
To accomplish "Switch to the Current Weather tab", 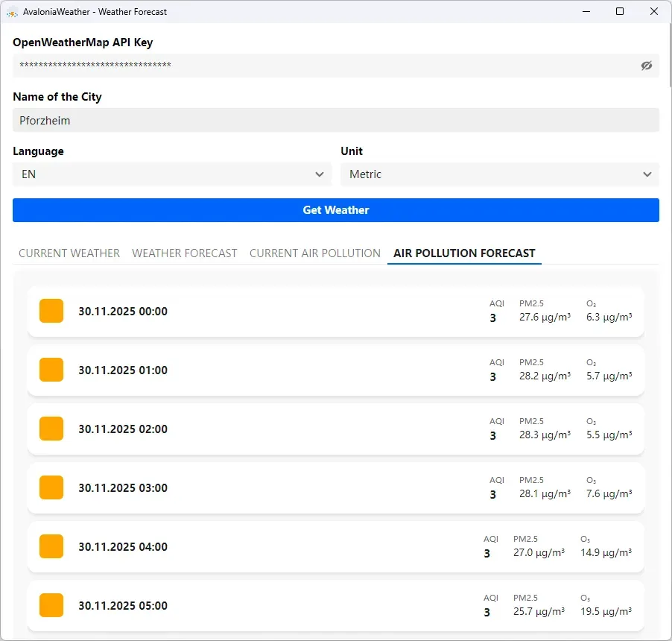I will click(x=69, y=253).
